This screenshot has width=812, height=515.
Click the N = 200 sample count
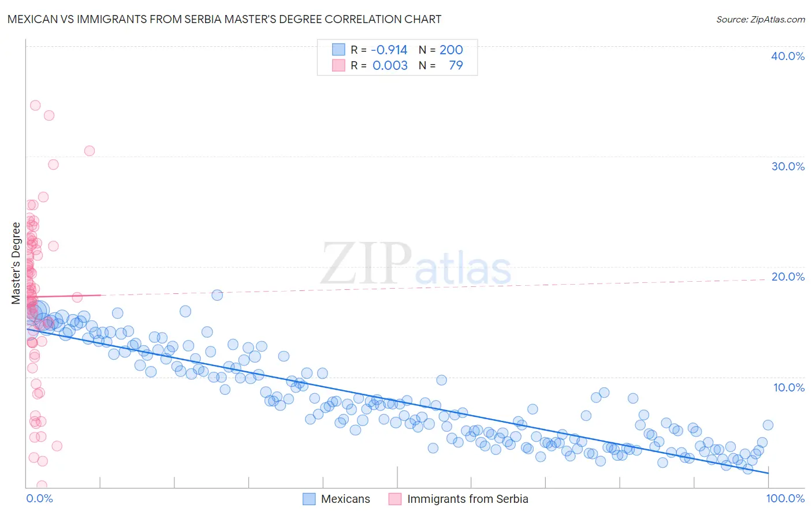coord(441,50)
